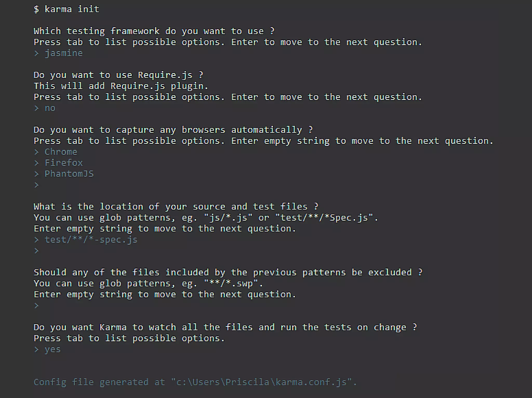Click the empty prompt below PhantomJS

tap(37, 185)
